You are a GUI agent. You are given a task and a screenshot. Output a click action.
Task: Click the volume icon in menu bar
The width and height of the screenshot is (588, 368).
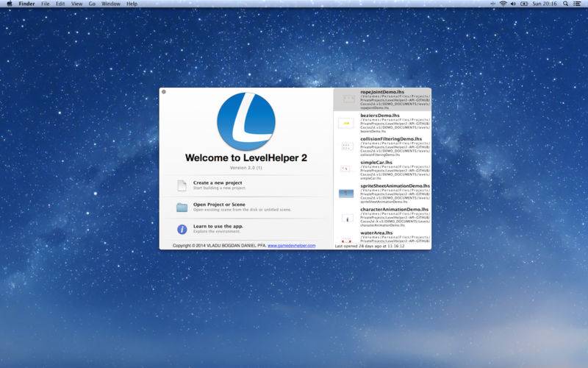[513, 4]
